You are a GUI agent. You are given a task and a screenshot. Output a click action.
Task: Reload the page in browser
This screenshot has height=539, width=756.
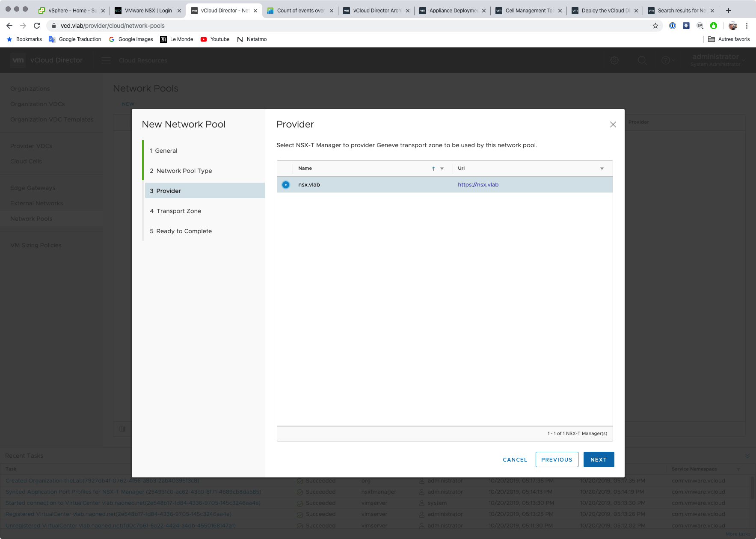tap(37, 26)
